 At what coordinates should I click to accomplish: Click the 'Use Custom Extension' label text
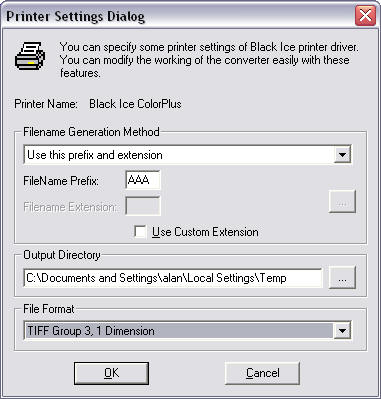pos(205,232)
